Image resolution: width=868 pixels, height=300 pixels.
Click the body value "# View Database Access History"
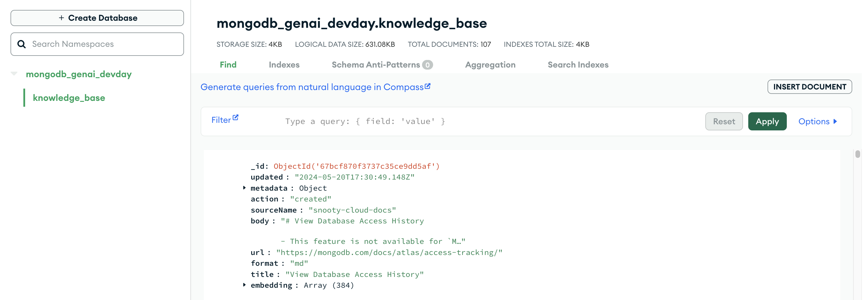(x=352, y=221)
